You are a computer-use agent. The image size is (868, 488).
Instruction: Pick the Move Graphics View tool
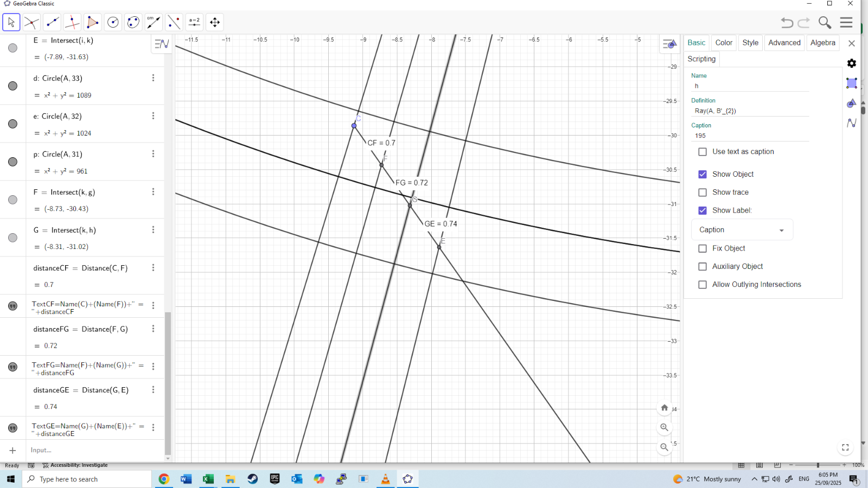tap(215, 22)
